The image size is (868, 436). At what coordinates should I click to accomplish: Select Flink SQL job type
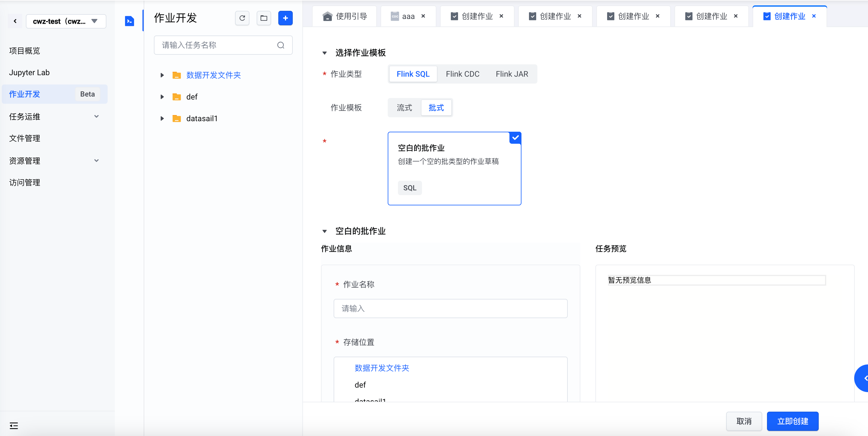[413, 74]
